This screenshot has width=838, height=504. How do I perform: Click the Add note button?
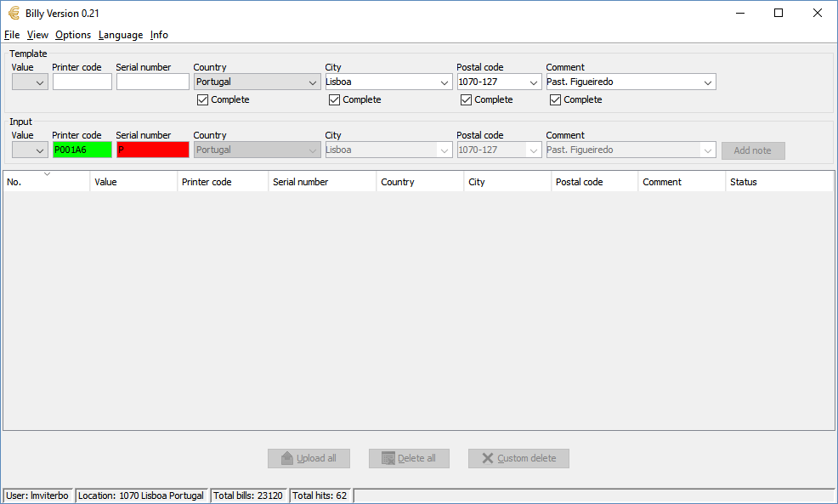[753, 150]
